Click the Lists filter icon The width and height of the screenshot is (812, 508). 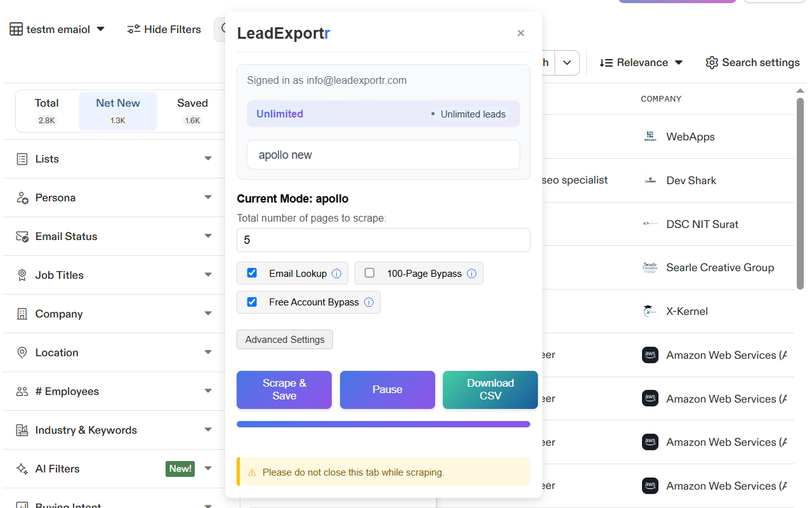[22, 159]
